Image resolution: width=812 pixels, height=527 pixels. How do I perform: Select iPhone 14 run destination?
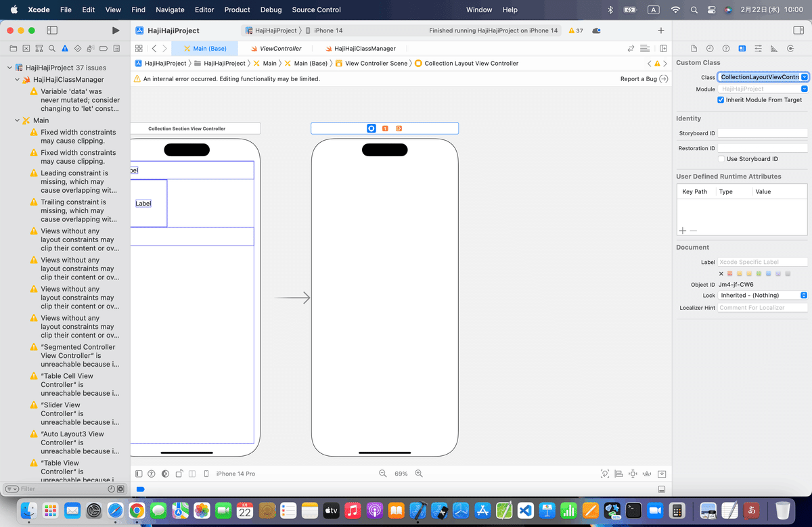324,30
